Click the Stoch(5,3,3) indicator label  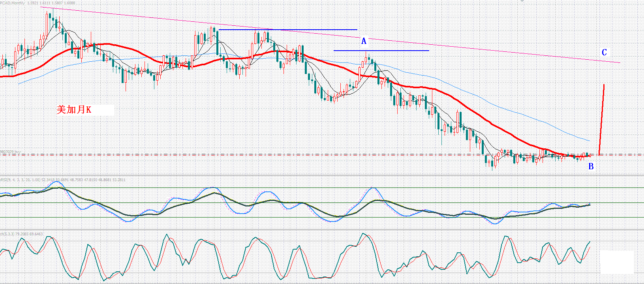[7, 234]
